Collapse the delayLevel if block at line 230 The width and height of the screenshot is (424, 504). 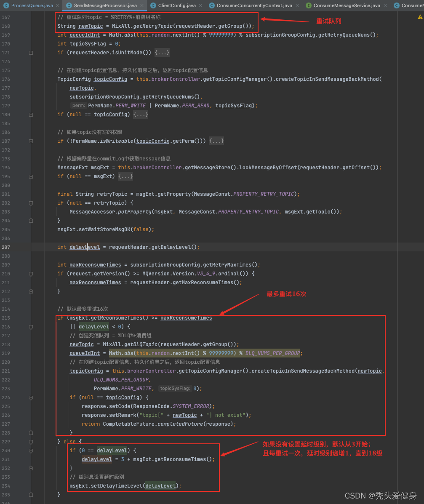coord(31,451)
